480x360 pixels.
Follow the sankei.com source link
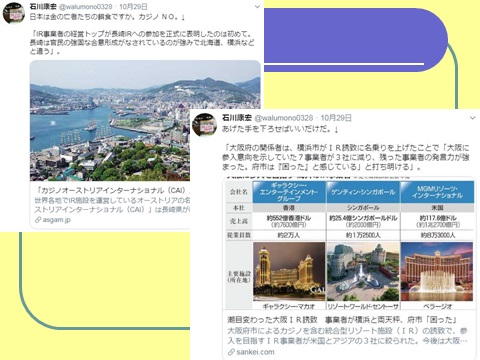point(255,352)
